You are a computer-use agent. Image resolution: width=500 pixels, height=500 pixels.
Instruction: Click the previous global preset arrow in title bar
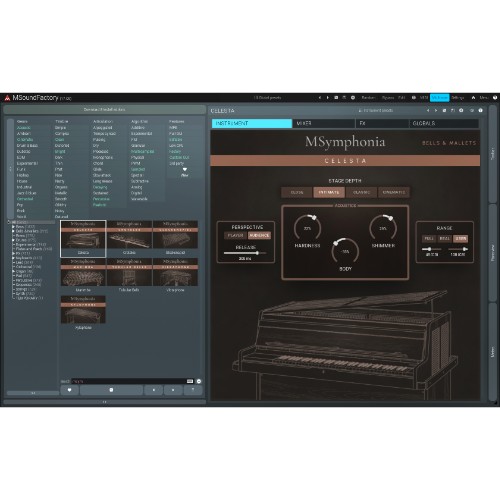320,98
